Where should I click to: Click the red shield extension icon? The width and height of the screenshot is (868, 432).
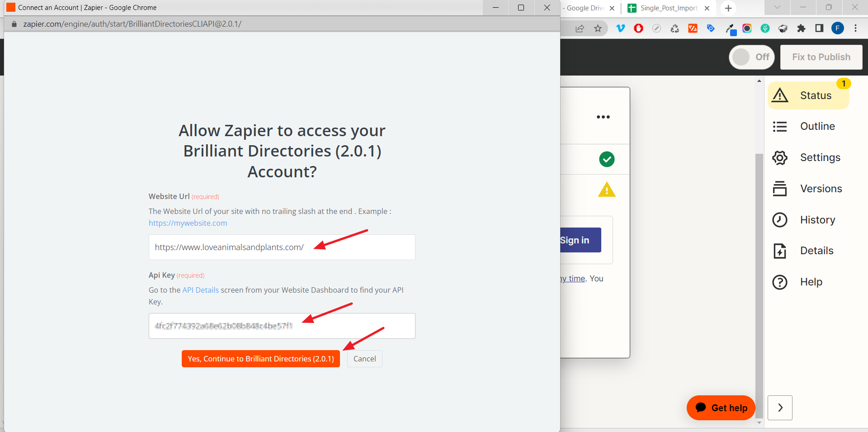[639, 28]
